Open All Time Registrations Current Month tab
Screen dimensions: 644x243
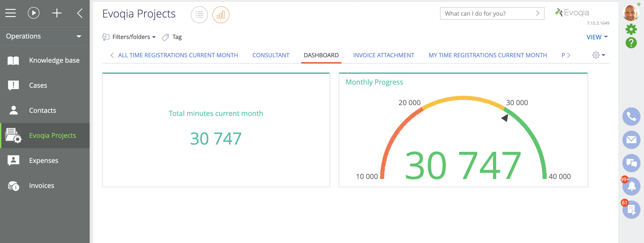point(178,55)
